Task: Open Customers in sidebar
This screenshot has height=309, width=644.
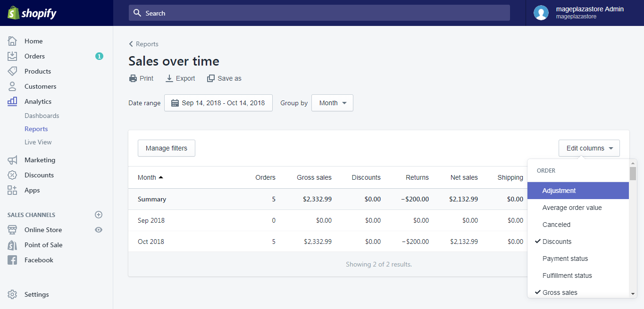Action: (40, 86)
